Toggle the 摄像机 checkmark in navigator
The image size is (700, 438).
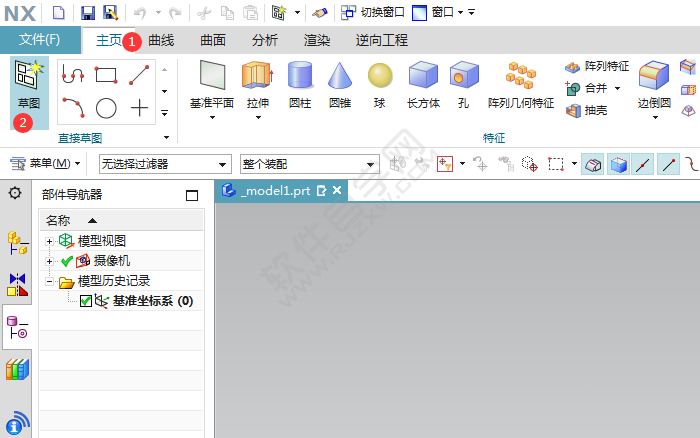67,261
